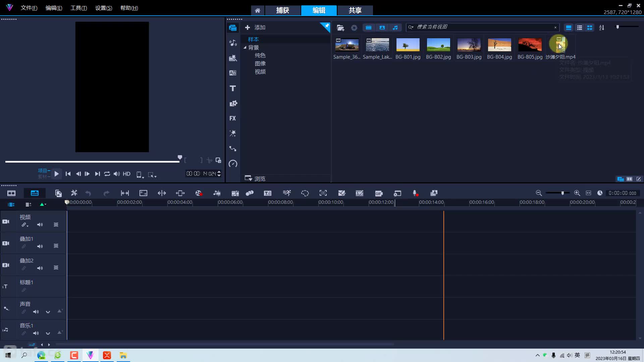Fit project in timeline window
Image resolution: width=644 pixels, height=362 pixels.
(x=588, y=193)
